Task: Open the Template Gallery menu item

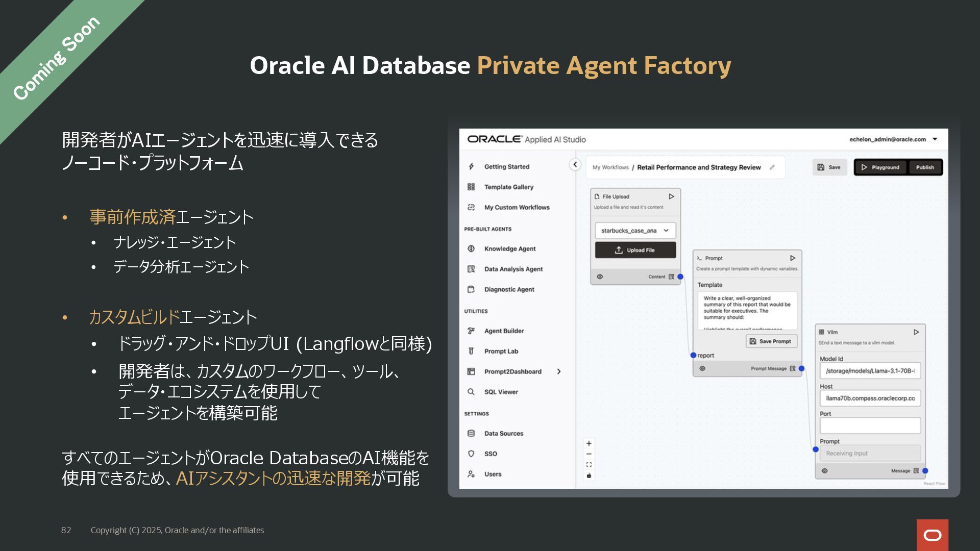Action: (508, 187)
